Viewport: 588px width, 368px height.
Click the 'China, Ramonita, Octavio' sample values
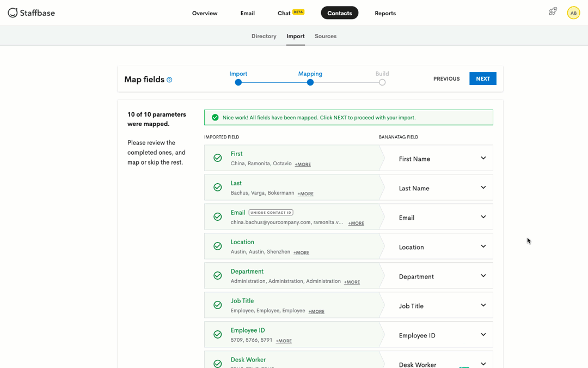[x=261, y=164]
